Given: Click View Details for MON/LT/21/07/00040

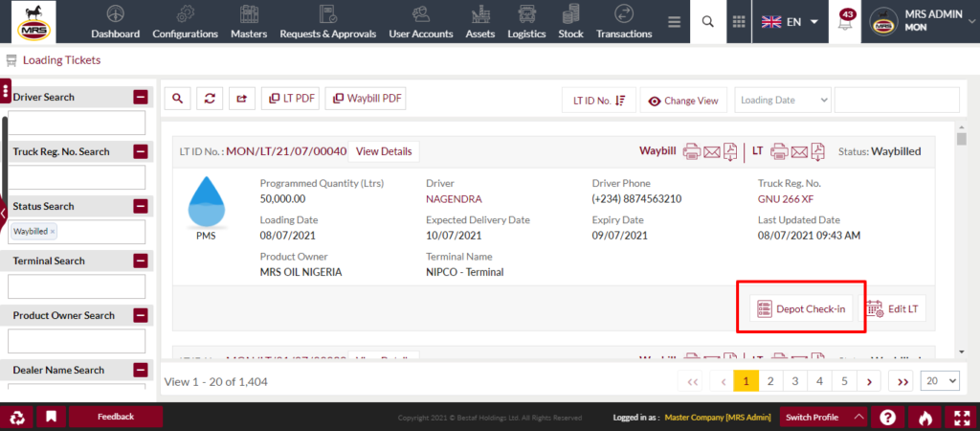Looking at the screenshot, I should 384,151.
